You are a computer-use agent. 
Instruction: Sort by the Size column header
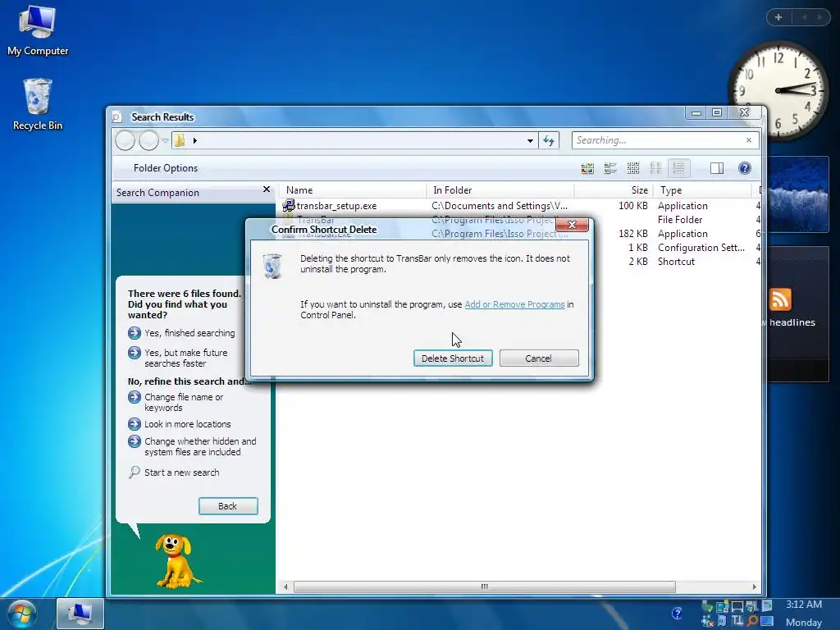click(614, 190)
